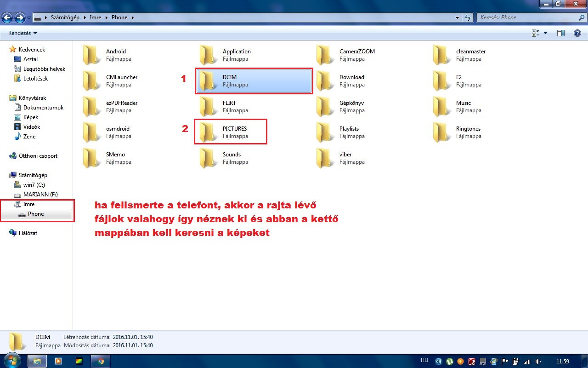The image size is (588, 368).
Task: Focus the Keresés: Phone search box
Action: pos(527,17)
